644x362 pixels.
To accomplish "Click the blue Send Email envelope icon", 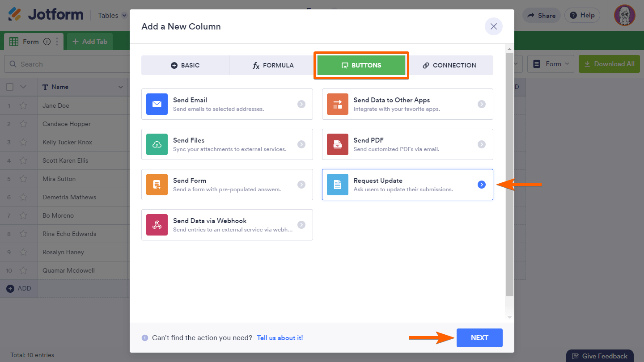I will [x=157, y=104].
